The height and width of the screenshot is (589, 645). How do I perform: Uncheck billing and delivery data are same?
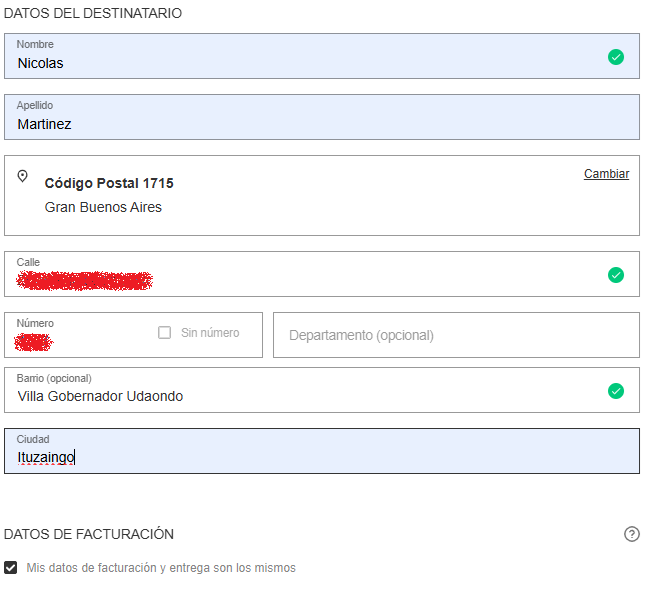(x=11, y=567)
